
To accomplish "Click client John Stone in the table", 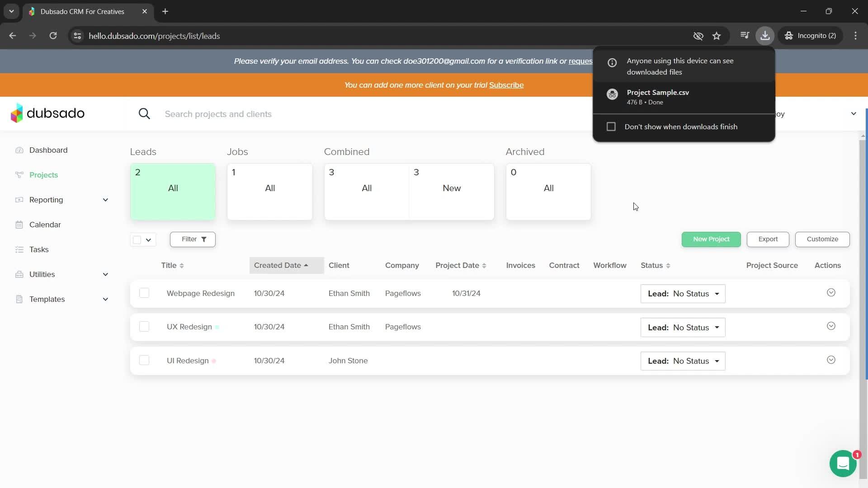I will pos(348,361).
